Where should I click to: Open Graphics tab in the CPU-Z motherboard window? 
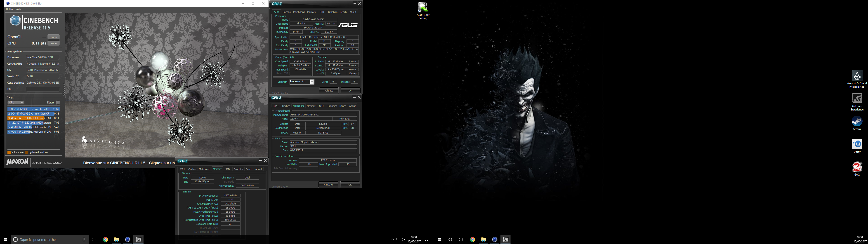[332, 106]
